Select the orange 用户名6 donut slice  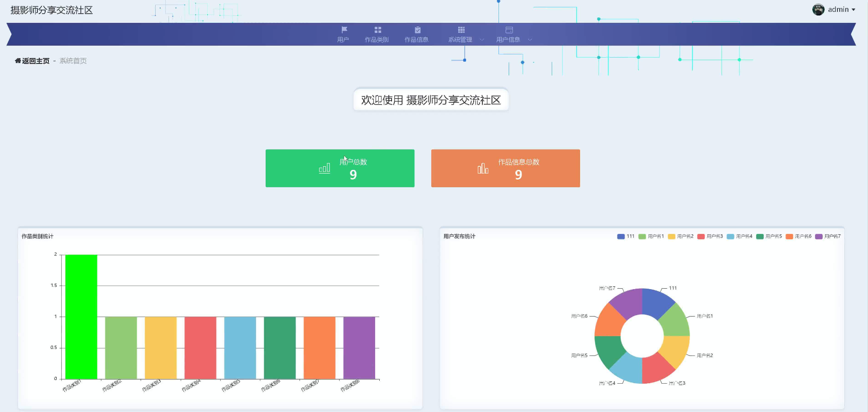click(x=609, y=322)
